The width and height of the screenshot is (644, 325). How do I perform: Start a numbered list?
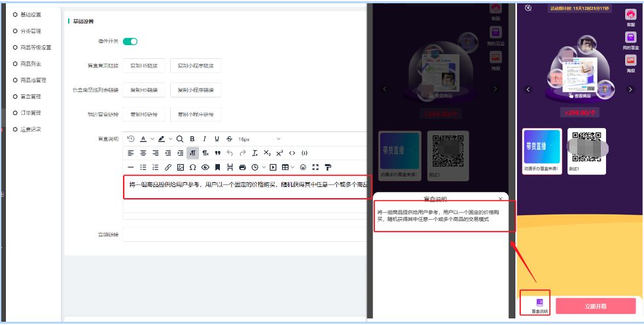pyautogui.click(x=156, y=167)
